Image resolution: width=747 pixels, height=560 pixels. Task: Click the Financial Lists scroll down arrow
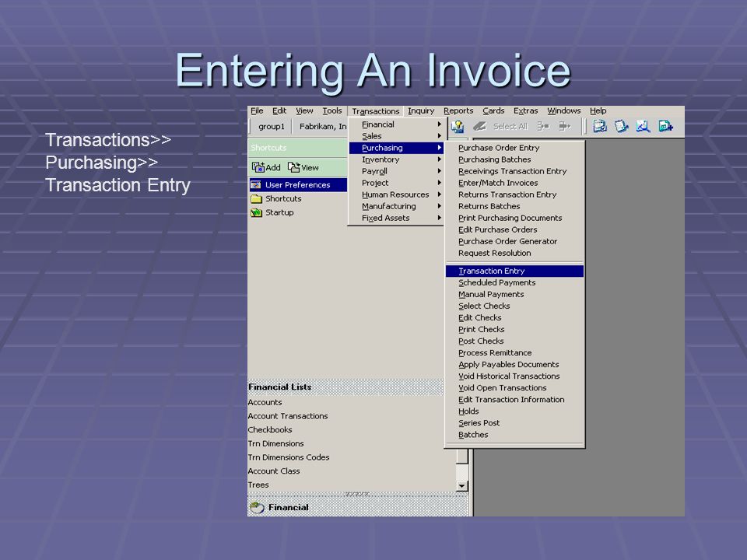point(461,485)
